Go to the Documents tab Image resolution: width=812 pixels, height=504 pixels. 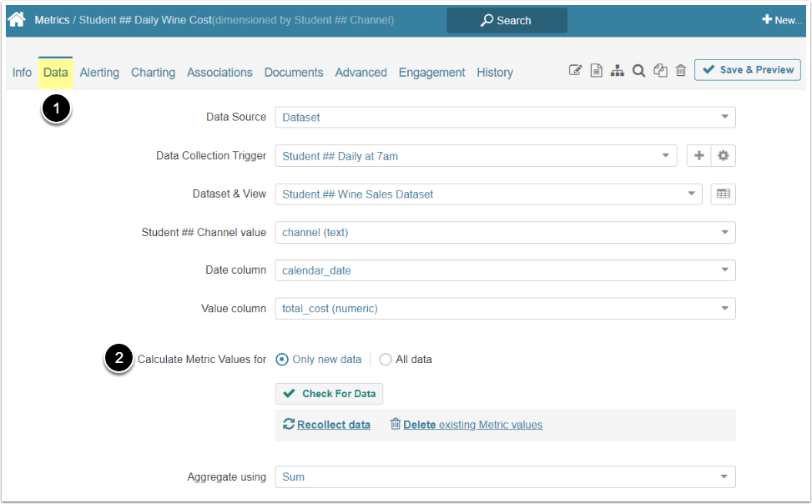click(x=294, y=73)
